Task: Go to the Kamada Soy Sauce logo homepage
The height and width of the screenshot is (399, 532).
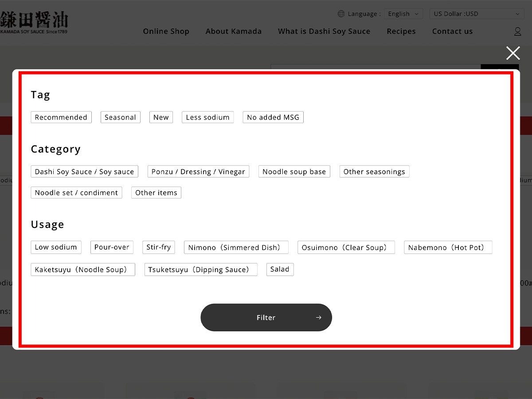Action: 34,23
